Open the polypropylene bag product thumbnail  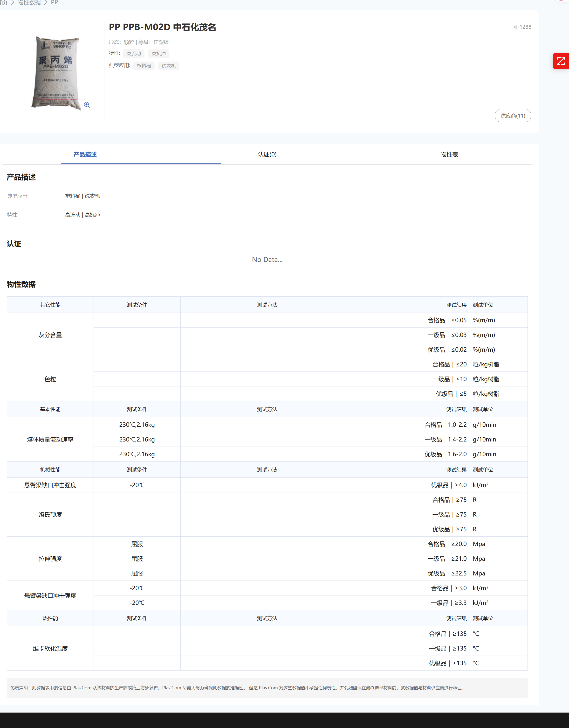54,72
